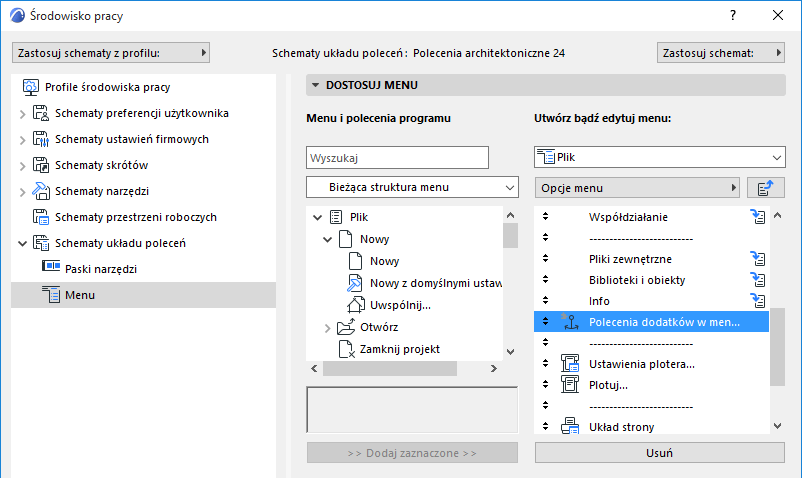Image resolution: width=802 pixels, height=478 pixels.
Task: Click the Paski narzędzi icon
Action: [51, 268]
